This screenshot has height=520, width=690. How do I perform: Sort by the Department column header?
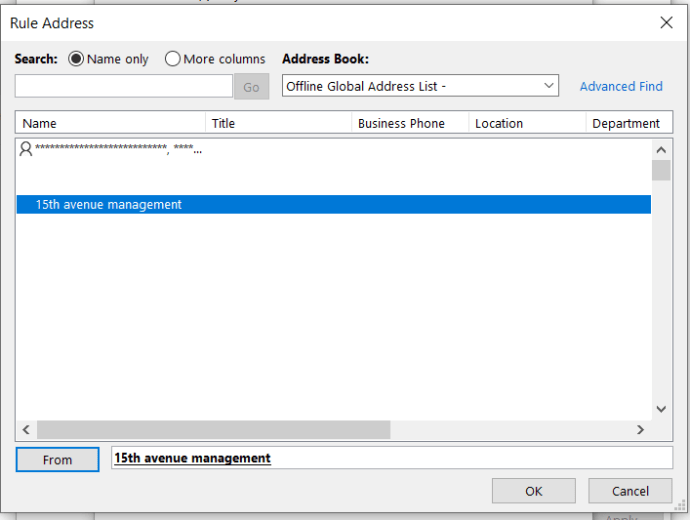629,123
